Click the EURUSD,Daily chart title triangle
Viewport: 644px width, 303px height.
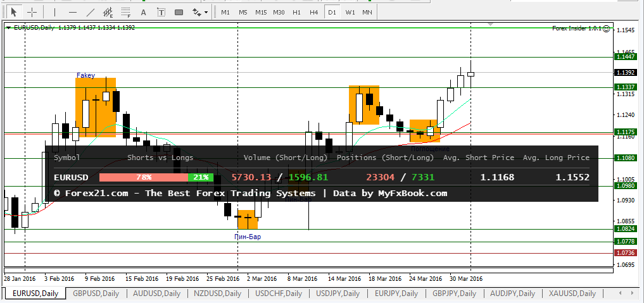coord(8,28)
